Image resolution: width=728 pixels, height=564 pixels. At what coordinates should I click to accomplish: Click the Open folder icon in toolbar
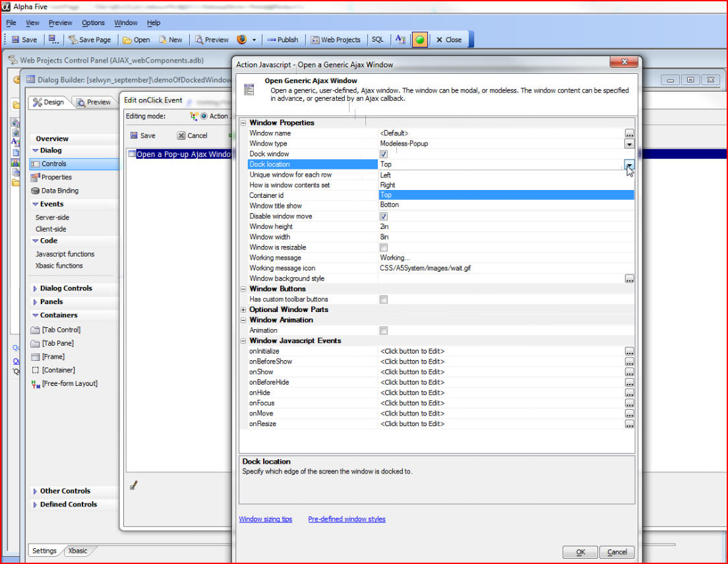pos(127,40)
